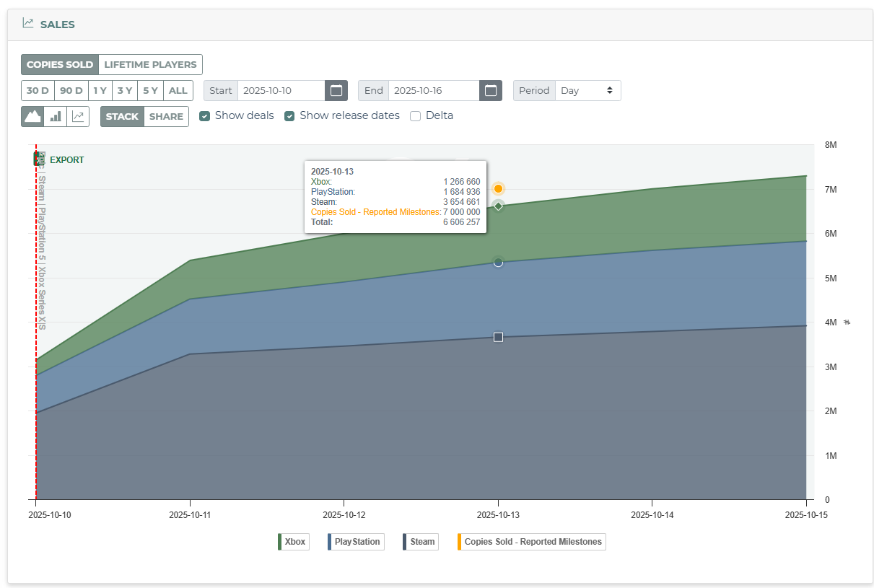
Task: Click the Sales chart header icon
Action: [x=28, y=23]
